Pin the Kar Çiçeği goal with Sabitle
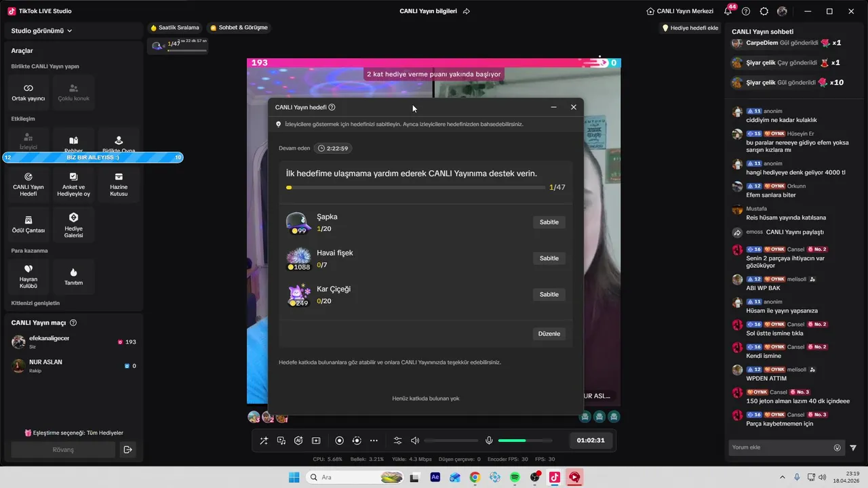This screenshot has width=868, height=488. pos(549,294)
